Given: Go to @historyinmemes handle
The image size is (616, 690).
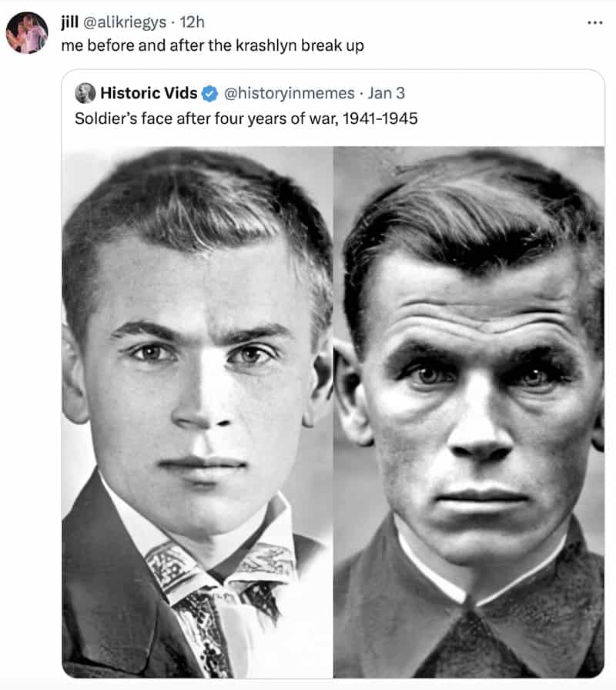Looking at the screenshot, I should pyautogui.click(x=289, y=93).
